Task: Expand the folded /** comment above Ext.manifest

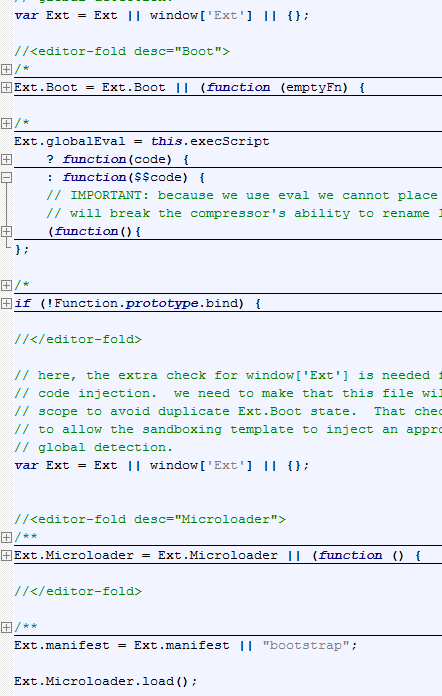Action: [x=6, y=627]
